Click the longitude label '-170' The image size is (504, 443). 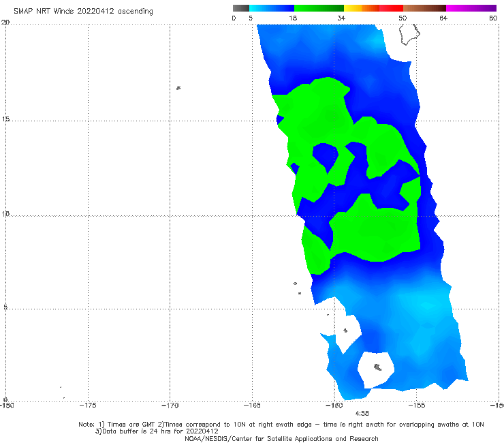coord(170,406)
